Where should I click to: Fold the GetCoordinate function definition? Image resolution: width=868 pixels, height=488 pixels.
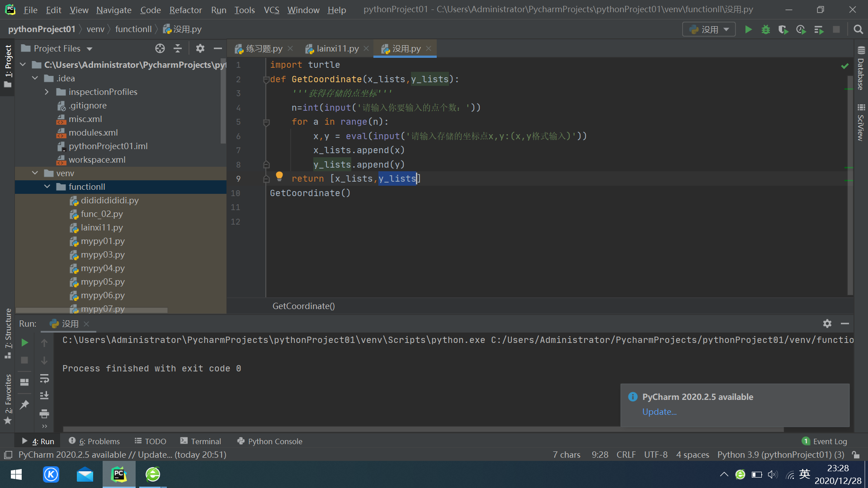coord(266,80)
